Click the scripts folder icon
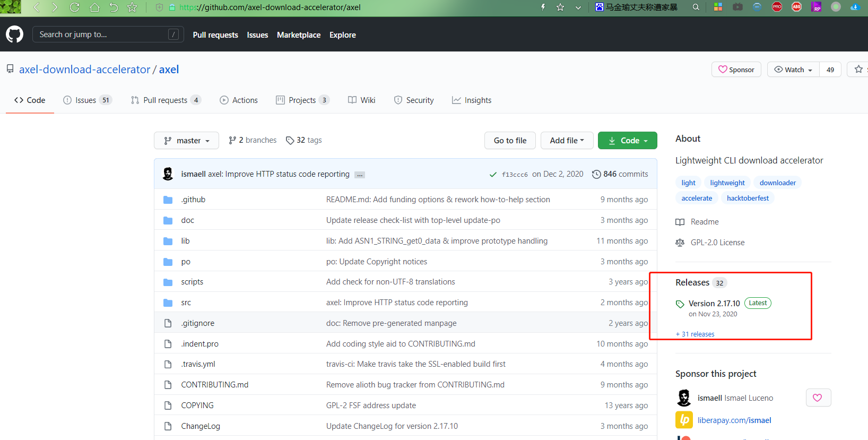 (168, 282)
